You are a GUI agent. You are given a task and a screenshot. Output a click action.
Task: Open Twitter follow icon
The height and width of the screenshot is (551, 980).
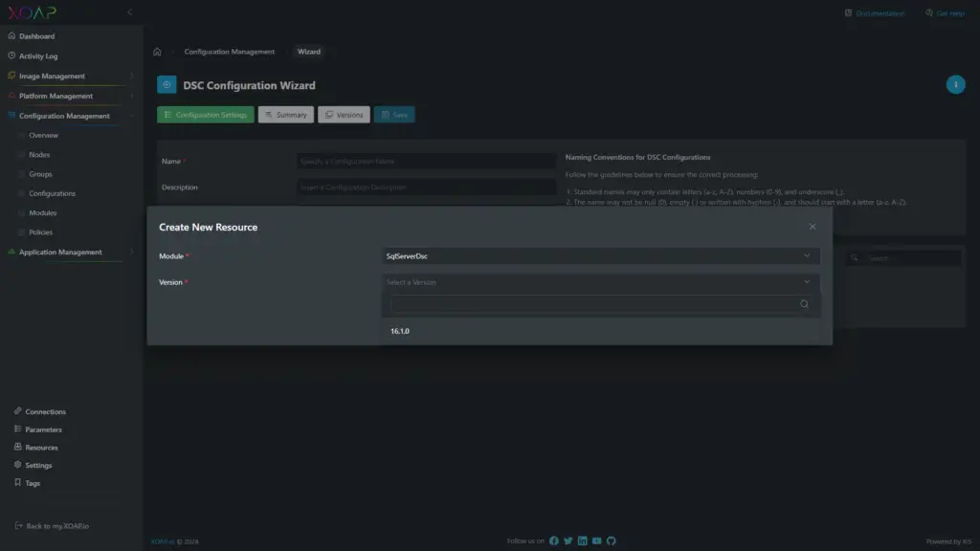[x=568, y=541]
